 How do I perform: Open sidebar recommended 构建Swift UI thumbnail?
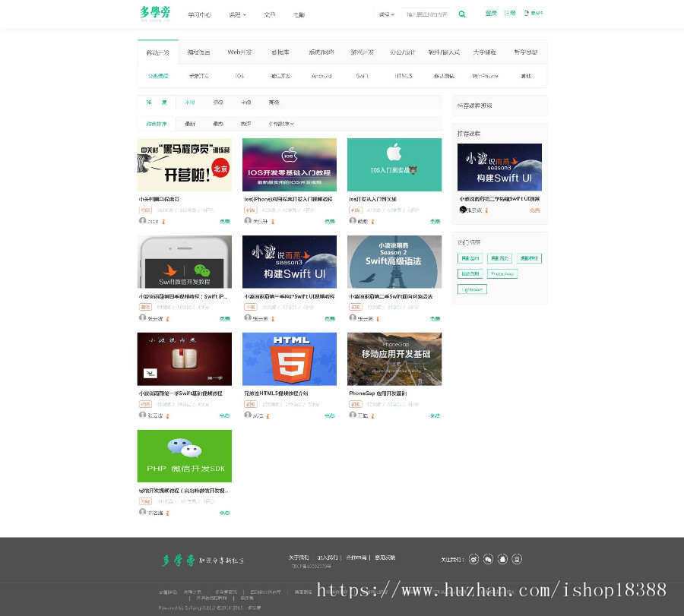click(499, 167)
